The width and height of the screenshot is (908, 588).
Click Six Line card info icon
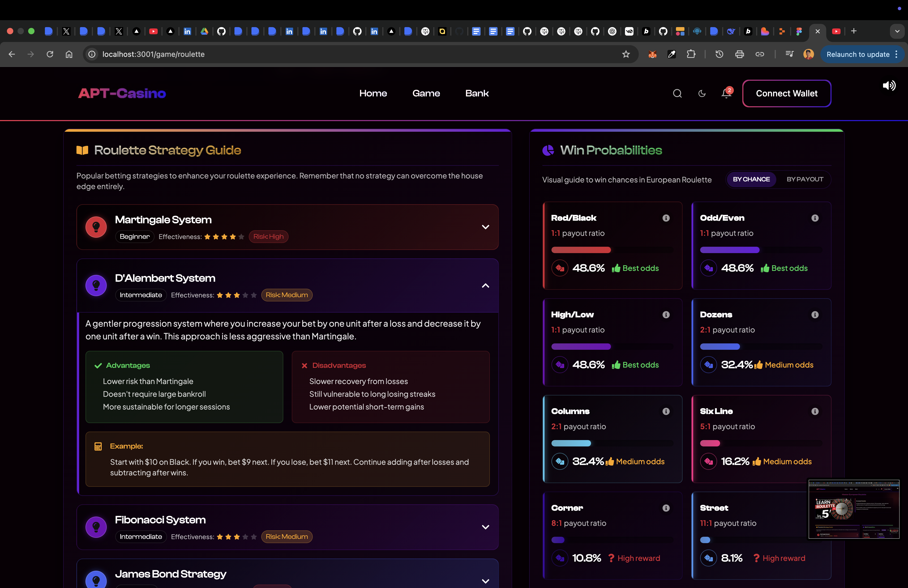815,411
